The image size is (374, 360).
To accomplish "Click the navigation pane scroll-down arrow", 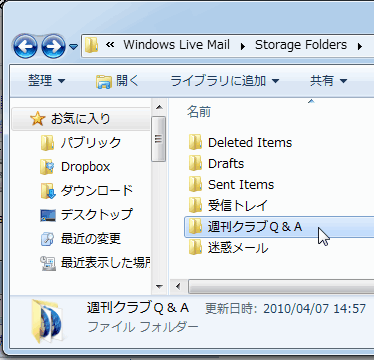I will pyautogui.click(x=159, y=287).
